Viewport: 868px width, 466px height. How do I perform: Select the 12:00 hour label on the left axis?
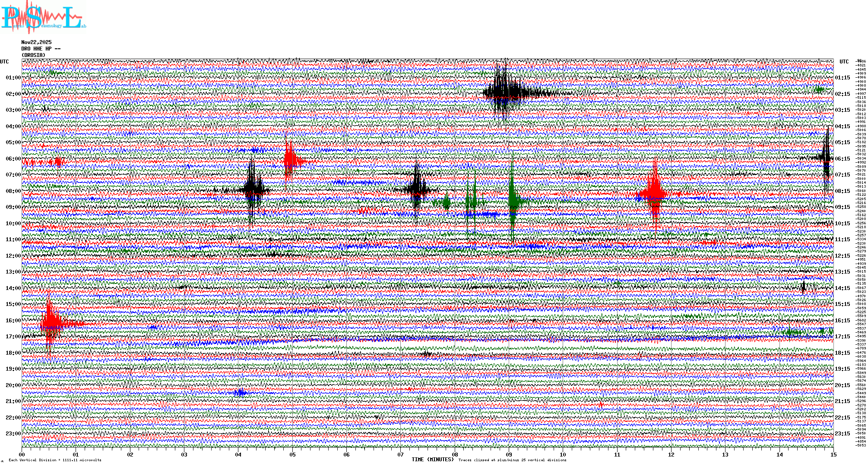13,256
